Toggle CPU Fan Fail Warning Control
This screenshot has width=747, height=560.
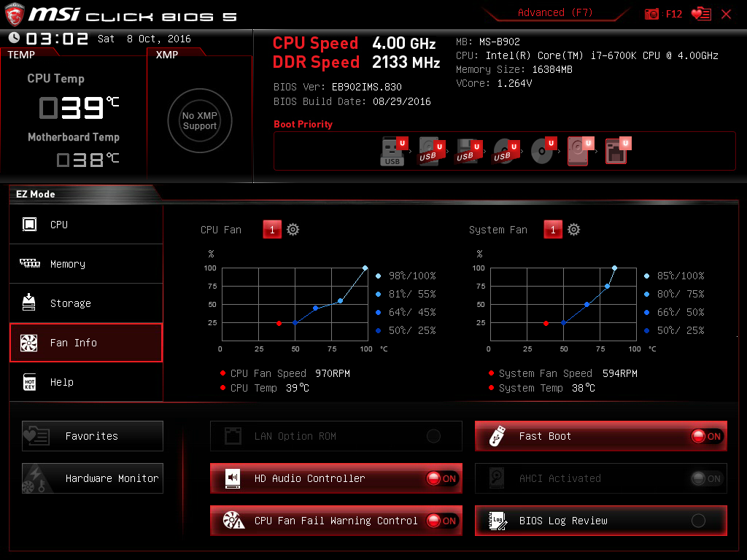[x=442, y=521]
